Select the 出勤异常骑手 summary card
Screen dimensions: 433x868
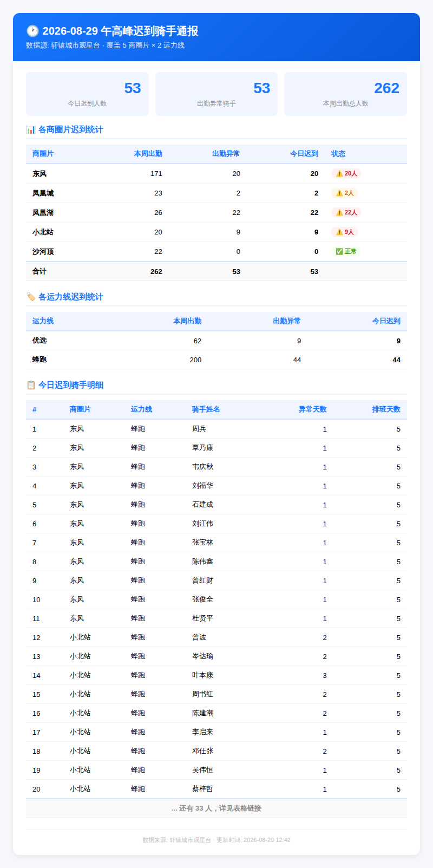tap(216, 94)
